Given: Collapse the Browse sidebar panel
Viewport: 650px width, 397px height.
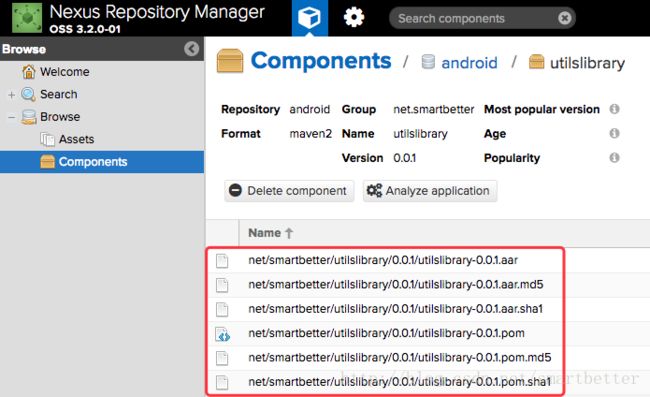Looking at the screenshot, I should (192, 49).
